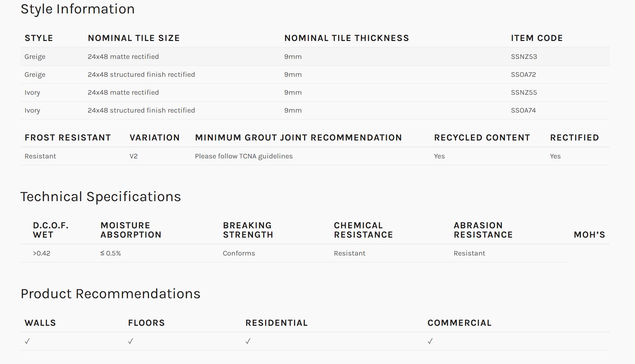The width and height of the screenshot is (635, 364).
Task: Click the Style Information heading
Action: (78, 9)
